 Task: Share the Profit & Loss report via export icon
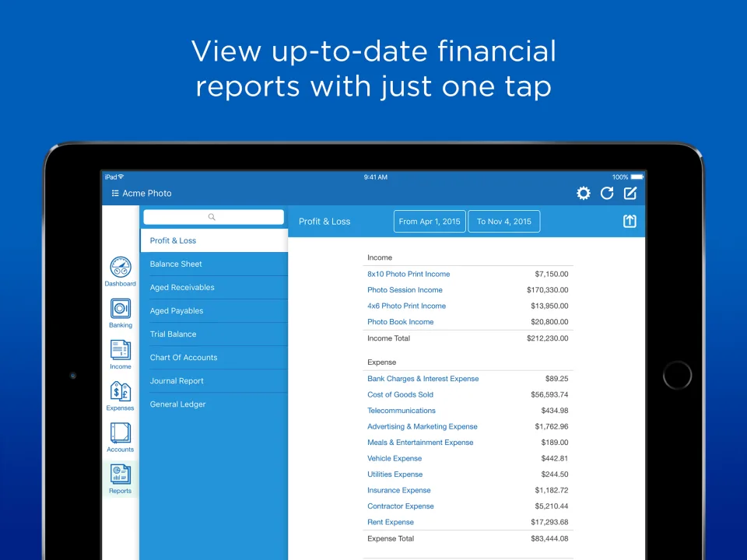click(x=630, y=221)
